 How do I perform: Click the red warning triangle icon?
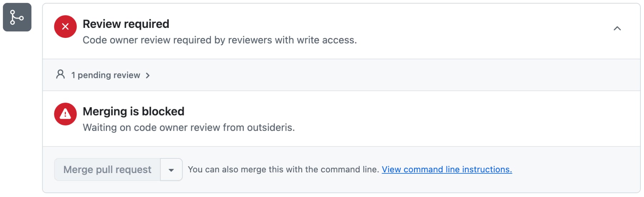(x=65, y=114)
